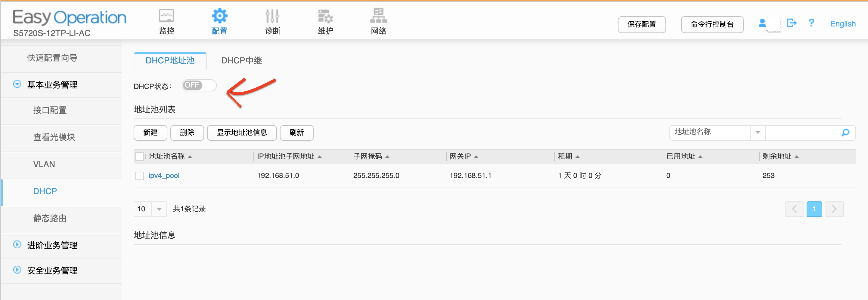The width and height of the screenshot is (868, 300).
Task: Click gateway 192.168.51.1 cell
Action: coord(470,176)
